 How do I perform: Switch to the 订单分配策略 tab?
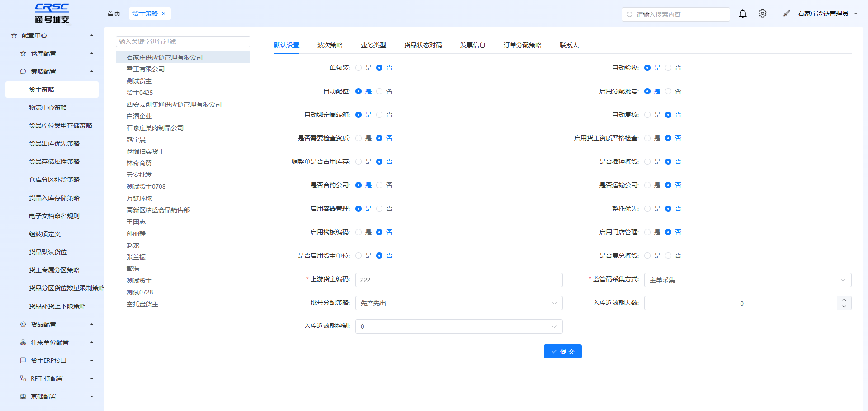coord(523,45)
